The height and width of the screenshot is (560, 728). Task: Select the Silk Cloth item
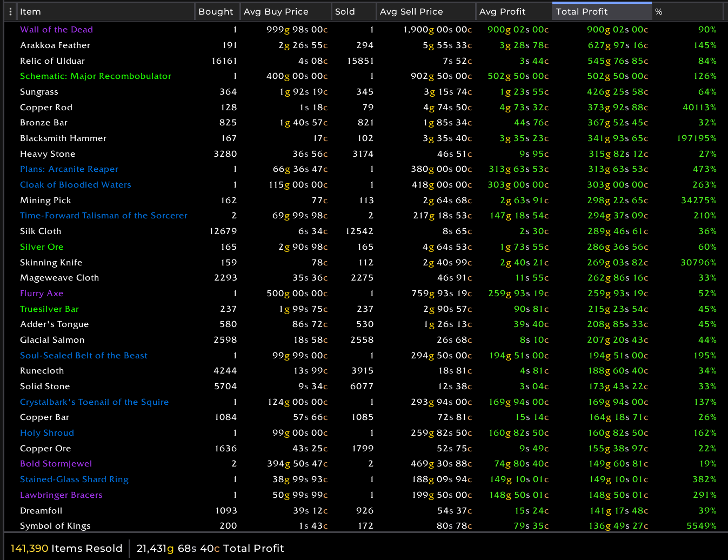[41, 231]
